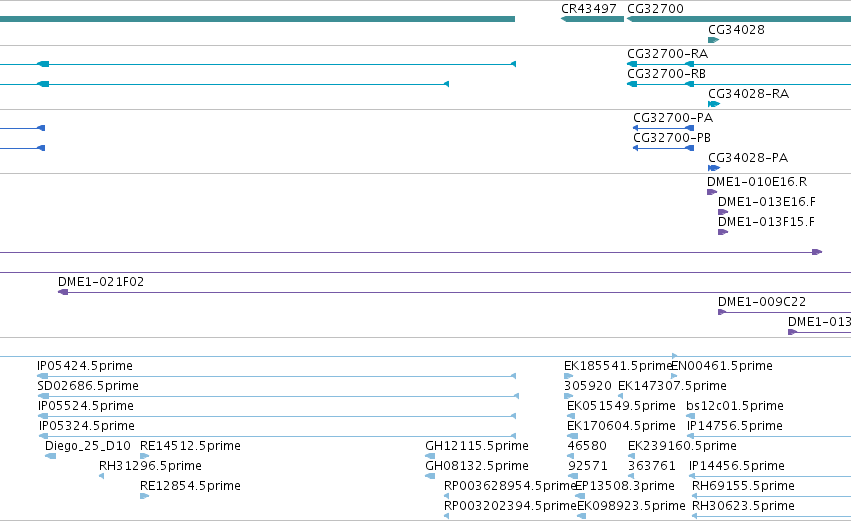Select the CG34028 gene arrow glyph

tap(714, 40)
